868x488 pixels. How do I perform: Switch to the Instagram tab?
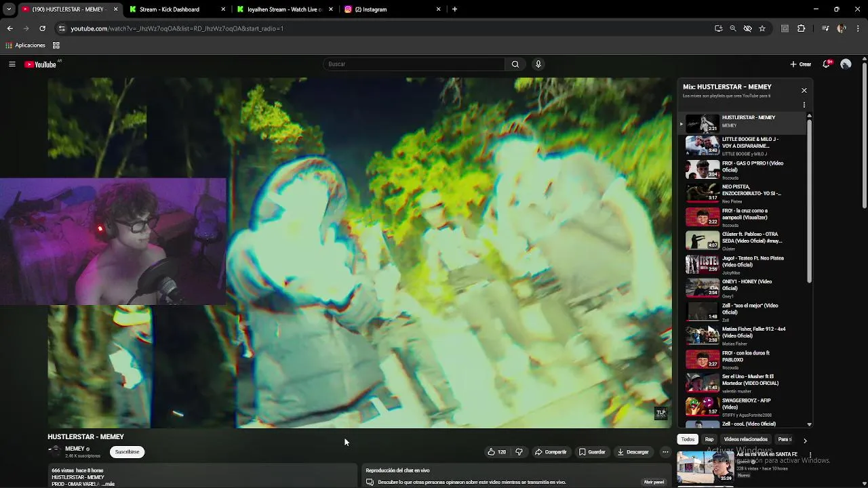(391, 9)
